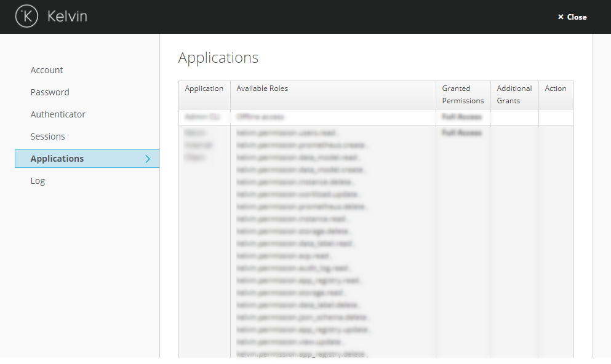Select the Applications menu item
The image size is (611, 364).
87,159
